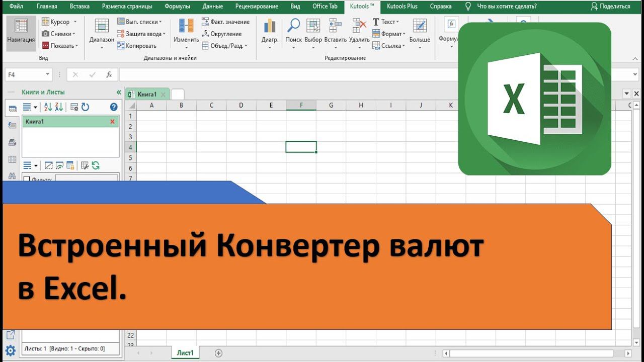Screen dimensions: 644x362
Task: Click the insert function fx button
Action: [109, 74]
